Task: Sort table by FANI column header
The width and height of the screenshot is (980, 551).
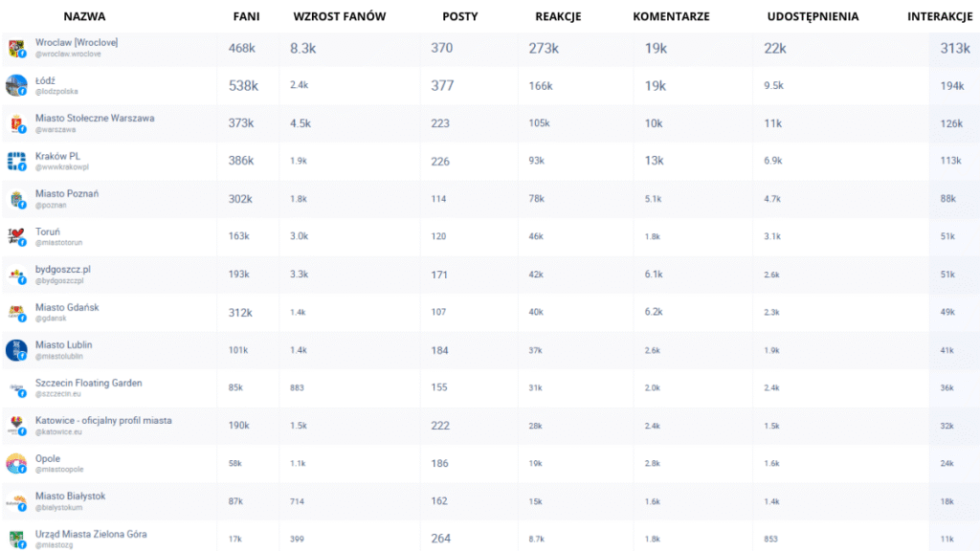Action: click(x=246, y=16)
